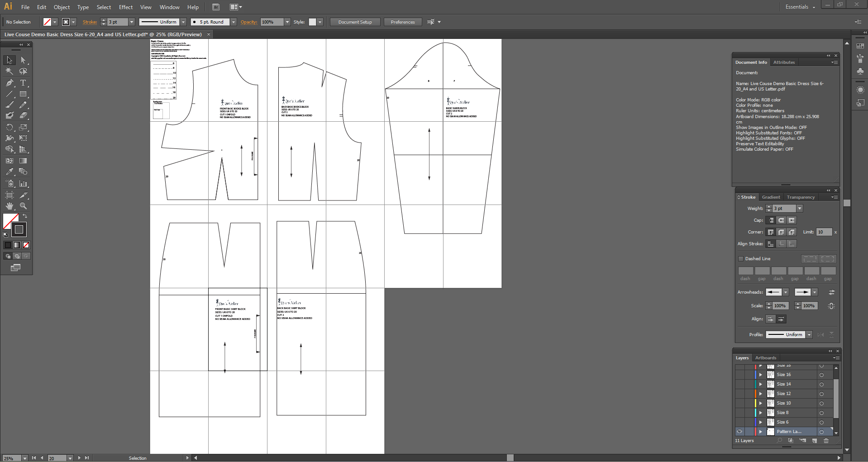Click the orange Stroke label link
Screen dimensions: 868x462
pyautogui.click(x=90, y=22)
